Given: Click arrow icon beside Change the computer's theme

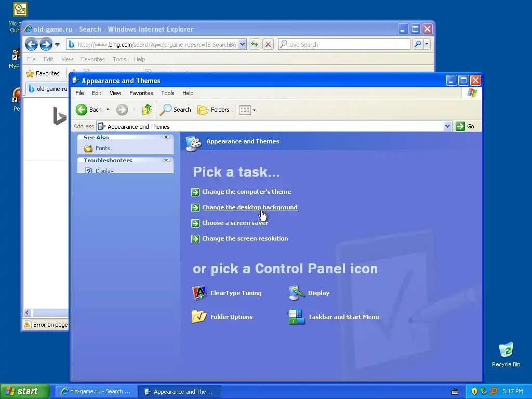Looking at the screenshot, I should point(195,192).
